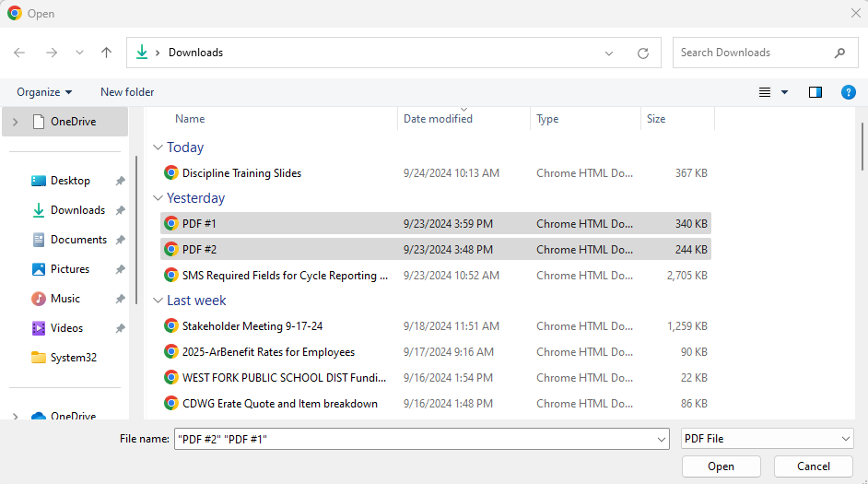Click the pin icon beside Downloads

[x=120, y=210]
